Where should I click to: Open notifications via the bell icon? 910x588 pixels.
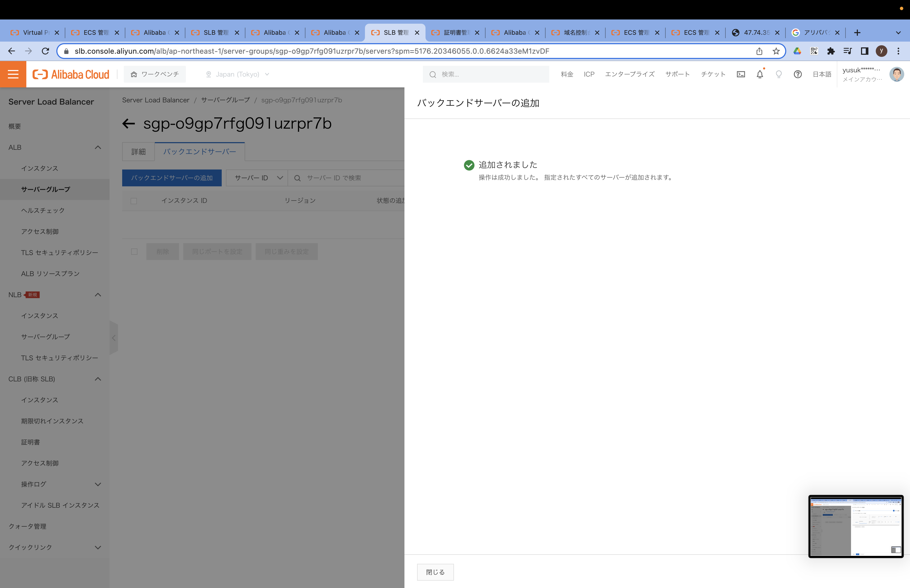tap(760, 74)
